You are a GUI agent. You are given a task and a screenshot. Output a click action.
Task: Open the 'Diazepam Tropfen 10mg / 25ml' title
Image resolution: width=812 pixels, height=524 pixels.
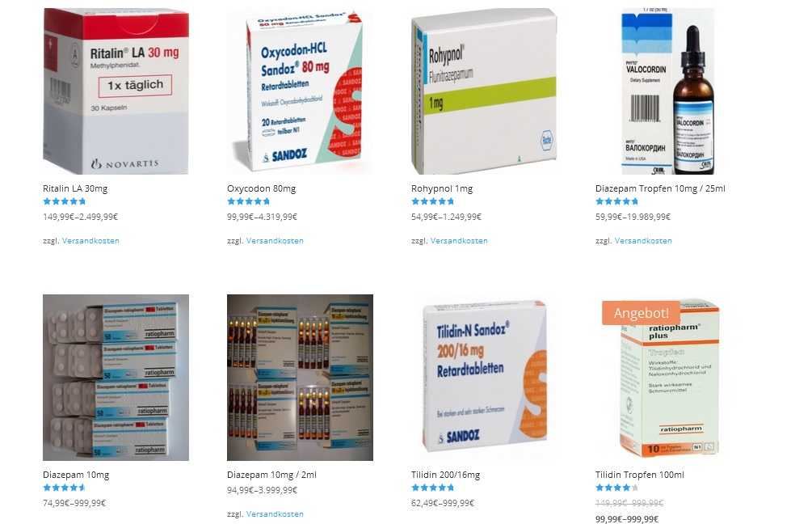point(660,188)
